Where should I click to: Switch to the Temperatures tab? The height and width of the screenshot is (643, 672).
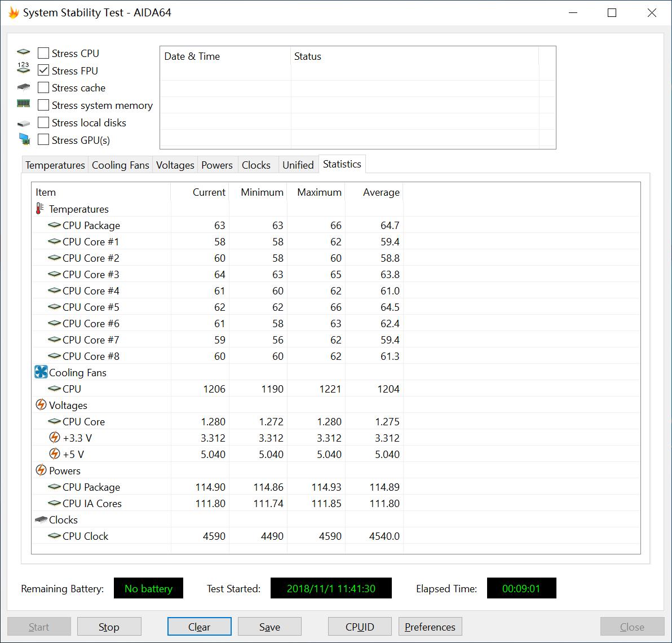[x=55, y=165]
